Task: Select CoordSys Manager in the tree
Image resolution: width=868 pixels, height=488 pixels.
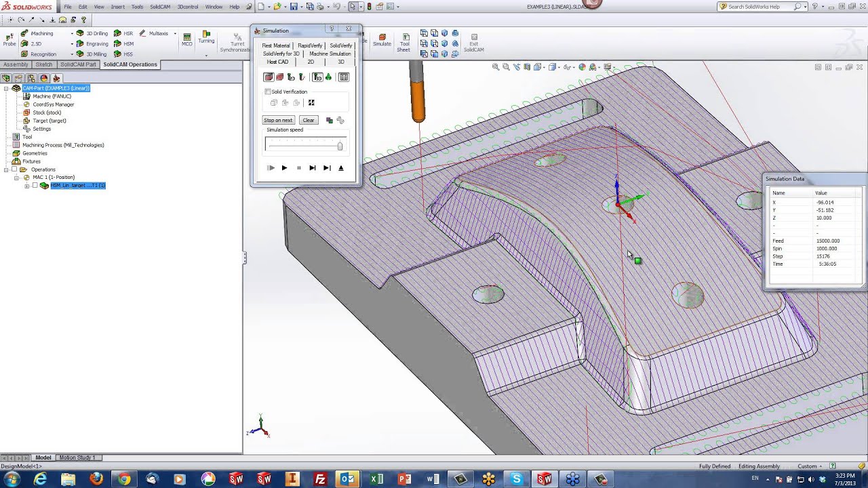Action: (x=54, y=104)
